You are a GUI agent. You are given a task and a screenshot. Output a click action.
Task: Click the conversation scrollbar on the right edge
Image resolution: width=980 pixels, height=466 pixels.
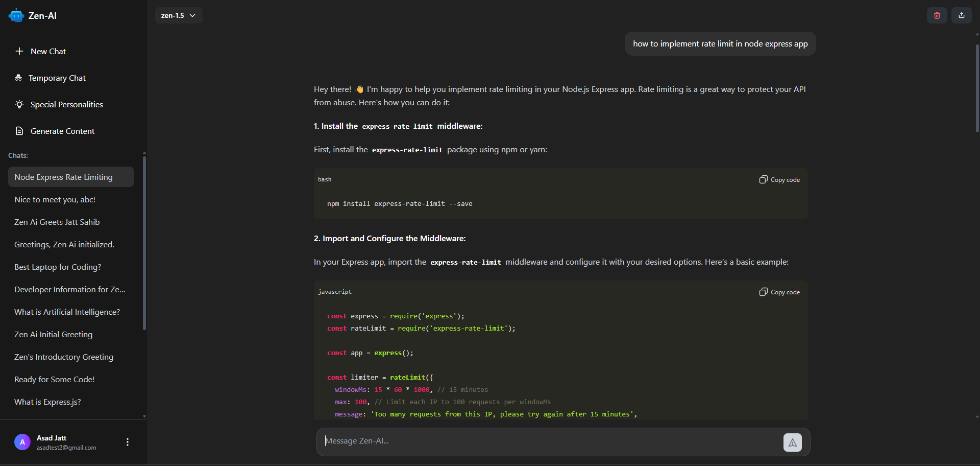click(977, 89)
